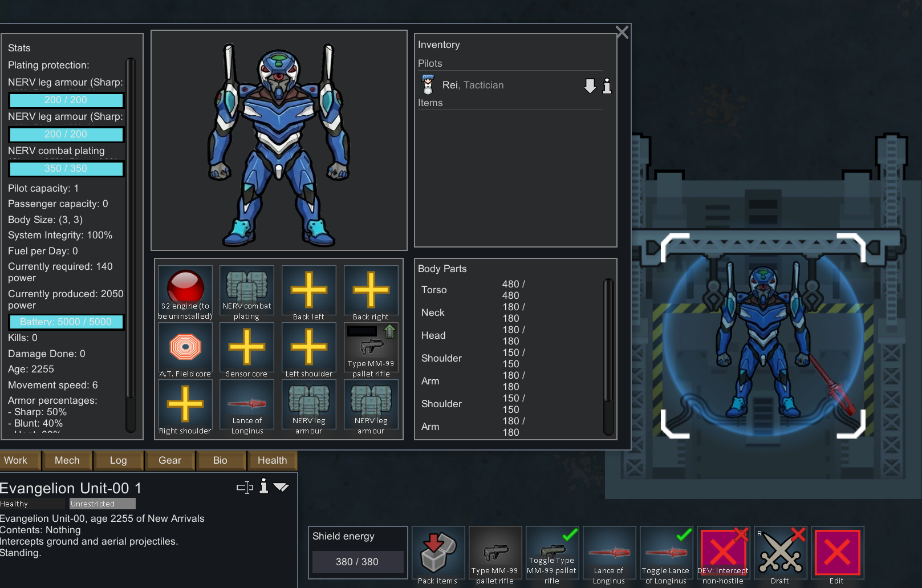Toggle Type MM-99 pallet rifle on/off
Image resolution: width=922 pixels, height=588 pixels.
[x=552, y=553]
